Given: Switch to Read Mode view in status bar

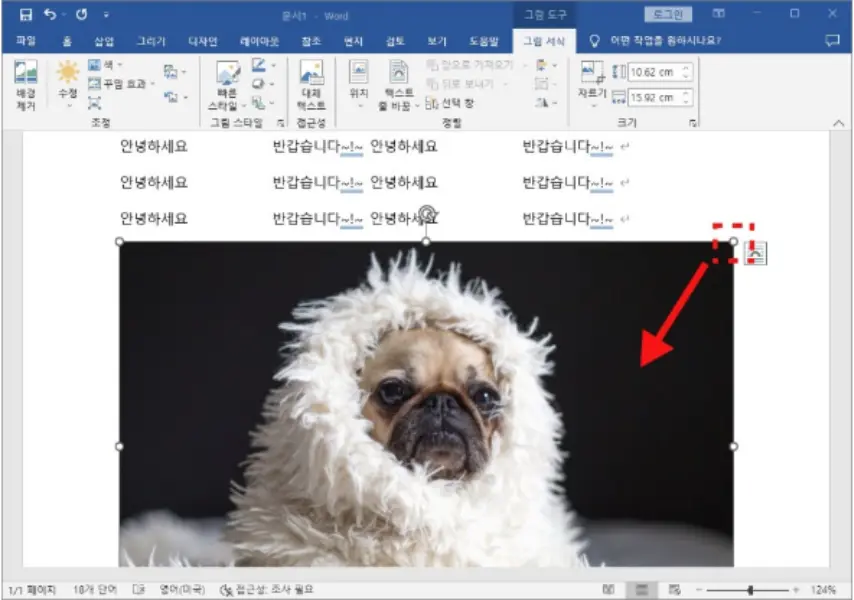Looking at the screenshot, I should 609,590.
